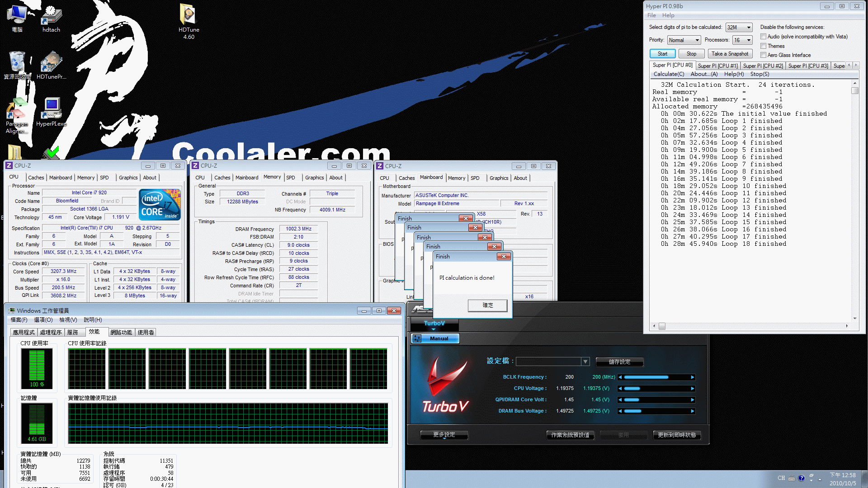Launch the HDTunePro desktop shortcut
The width and height of the screenshot is (868, 488).
coord(51,66)
